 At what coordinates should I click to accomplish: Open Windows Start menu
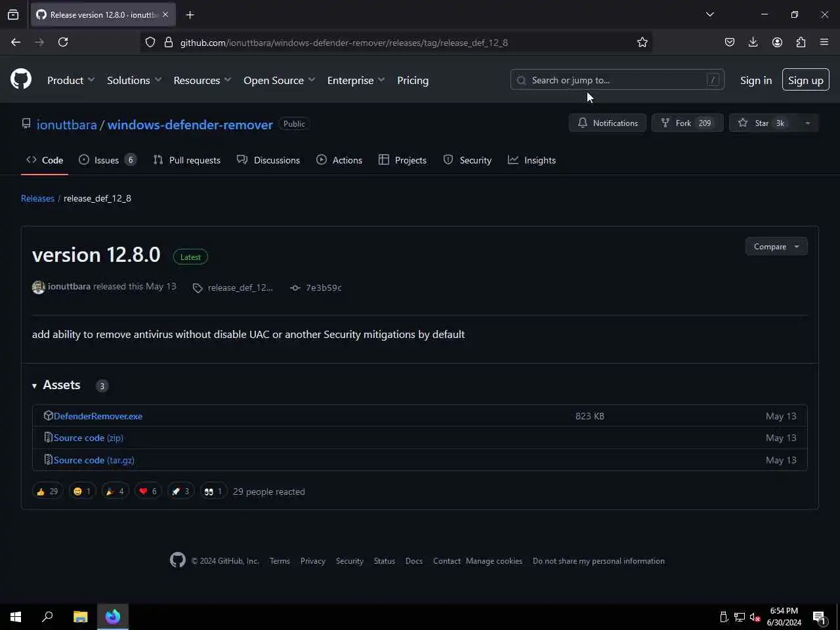tap(16, 617)
